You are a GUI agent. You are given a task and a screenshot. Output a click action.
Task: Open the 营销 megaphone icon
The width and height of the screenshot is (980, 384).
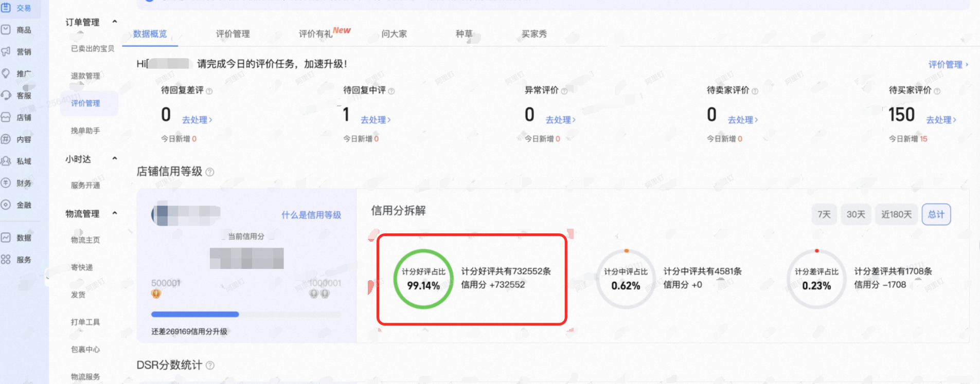[6, 51]
